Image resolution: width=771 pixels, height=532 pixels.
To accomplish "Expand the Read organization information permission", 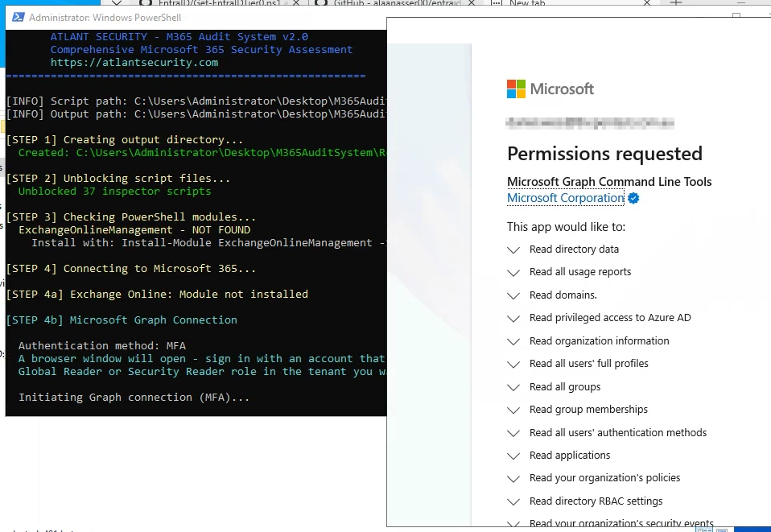I will pyautogui.click(x=513, y=341).
